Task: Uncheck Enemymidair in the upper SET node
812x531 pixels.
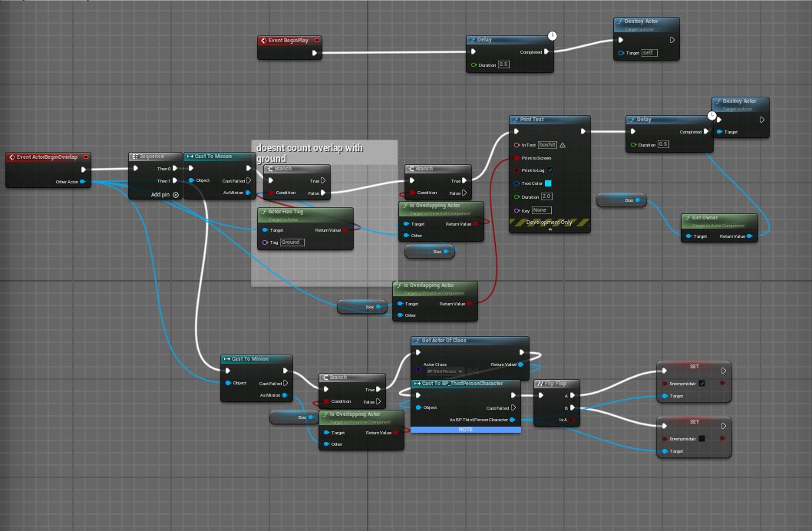Action: [701, 384]
